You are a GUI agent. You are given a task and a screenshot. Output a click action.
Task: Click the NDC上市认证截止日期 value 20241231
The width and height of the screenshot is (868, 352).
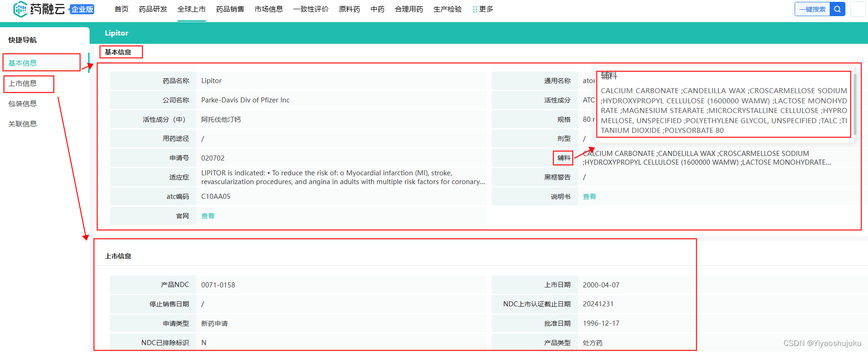coord(598,304)
